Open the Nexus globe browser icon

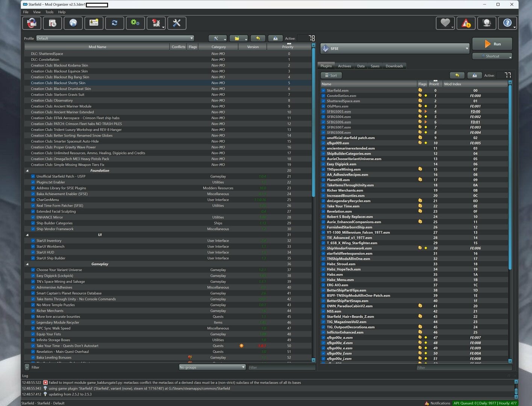(73, 23)
